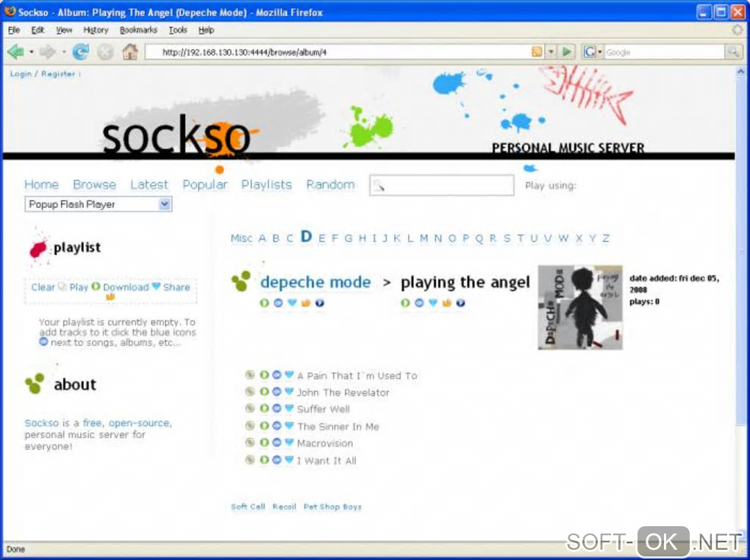
Task: Click green Go arrow beside address bar
Action: point(567,51)
